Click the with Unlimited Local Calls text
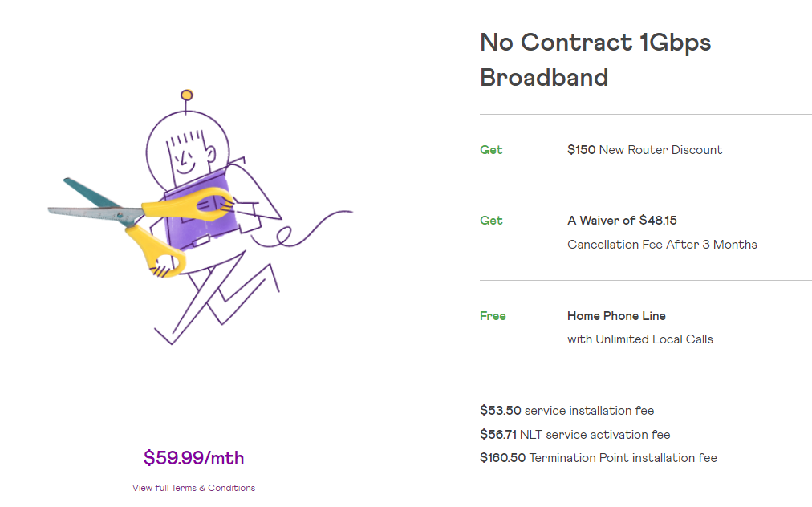 coord(639,339)
